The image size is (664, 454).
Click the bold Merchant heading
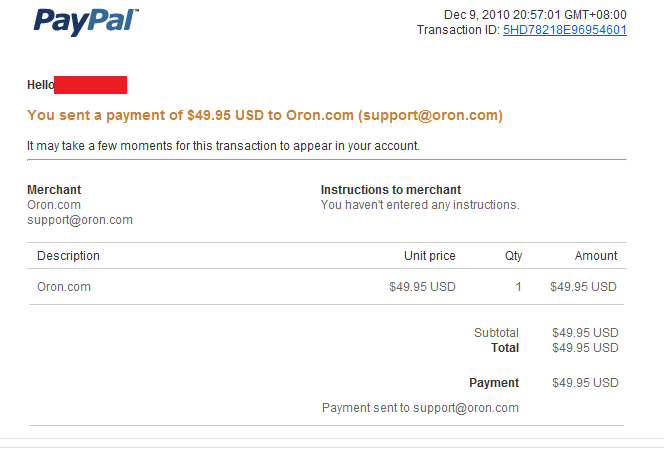54,190
